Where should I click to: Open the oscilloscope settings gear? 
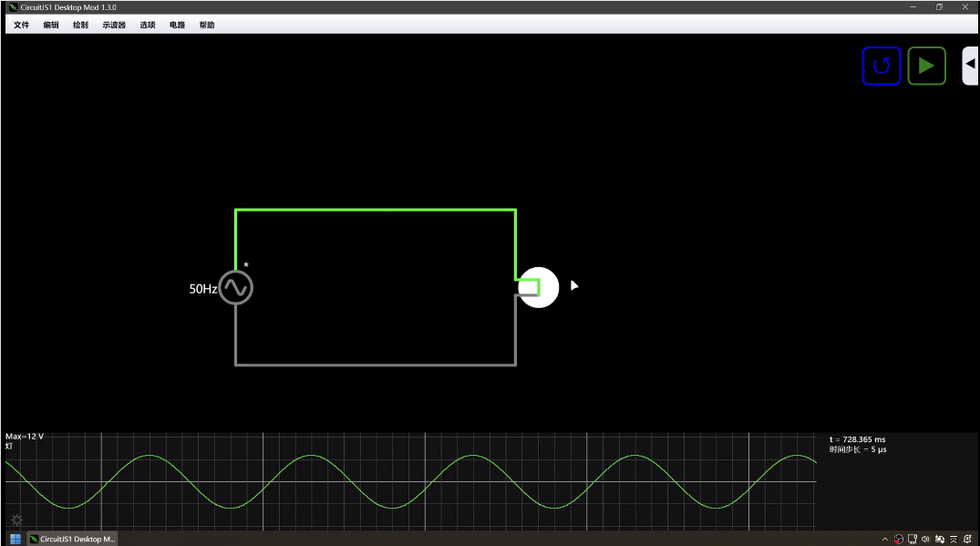pos(17,520)
